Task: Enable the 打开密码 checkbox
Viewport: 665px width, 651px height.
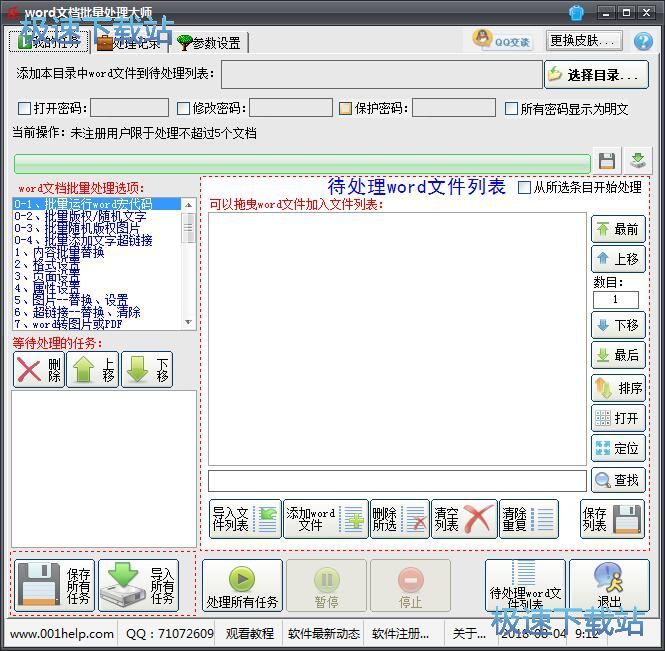Action: click(x=24, y=109)
